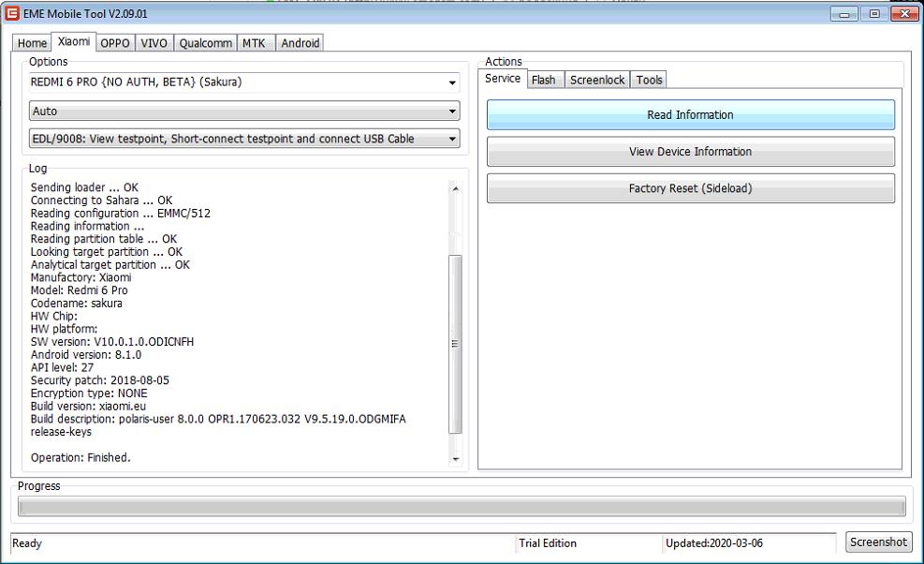Click the 'Operation: Finished.' log line
Viewport: 924px width, 564px height.
click(x=81, y=458)
